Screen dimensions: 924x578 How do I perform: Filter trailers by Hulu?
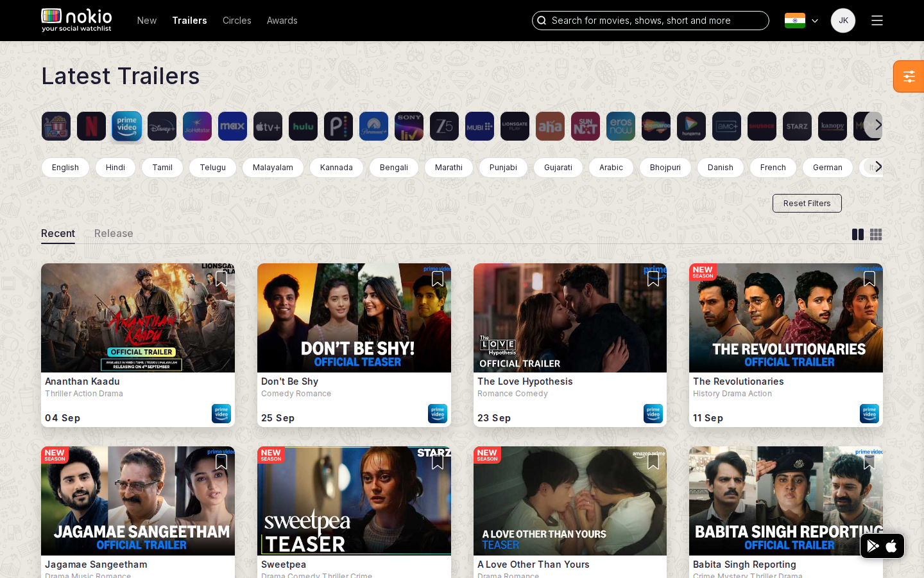click(303, 127)
